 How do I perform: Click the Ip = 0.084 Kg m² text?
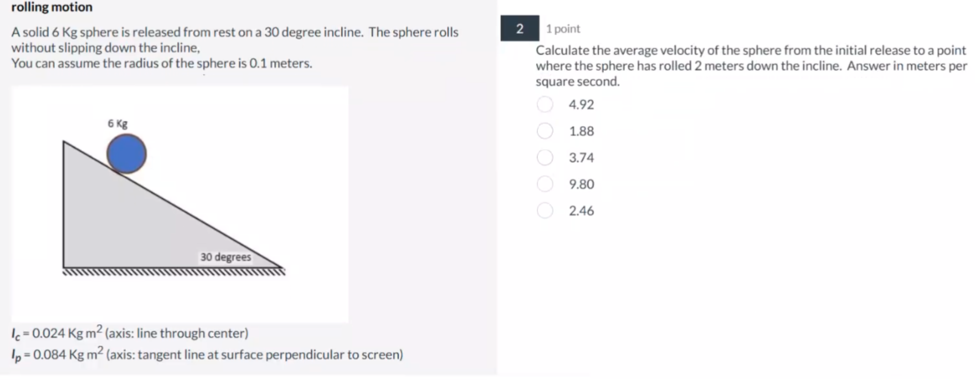click(207, 354)
